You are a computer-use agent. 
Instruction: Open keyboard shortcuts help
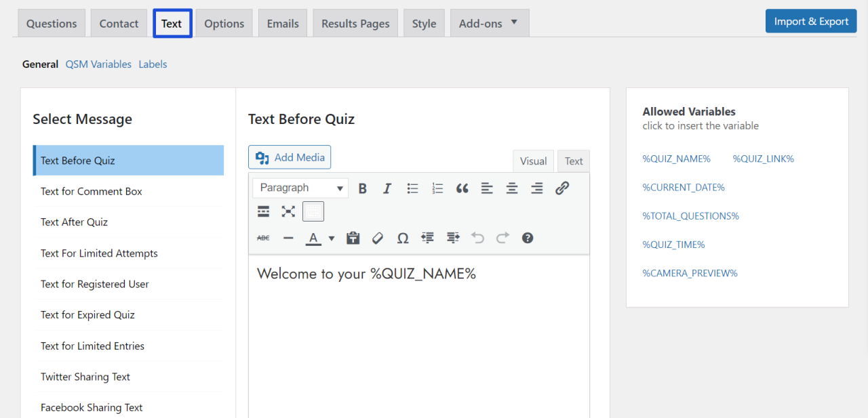point(528,238)
